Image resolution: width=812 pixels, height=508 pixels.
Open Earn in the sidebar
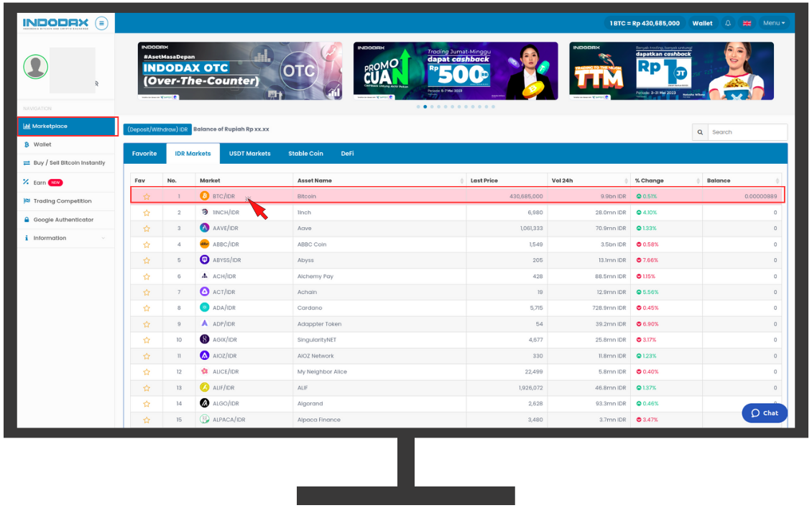pyautogui.click(x=66, y=183)
